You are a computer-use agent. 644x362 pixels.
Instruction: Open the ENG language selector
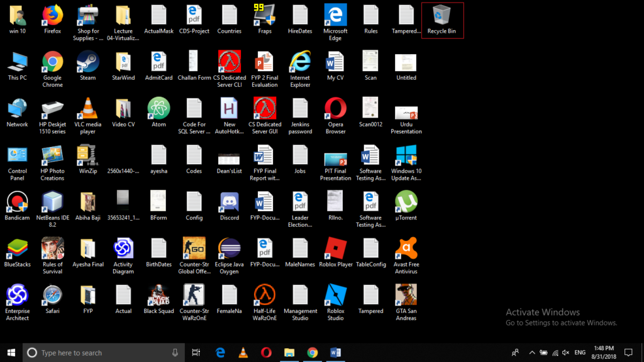tap(580, 353)
